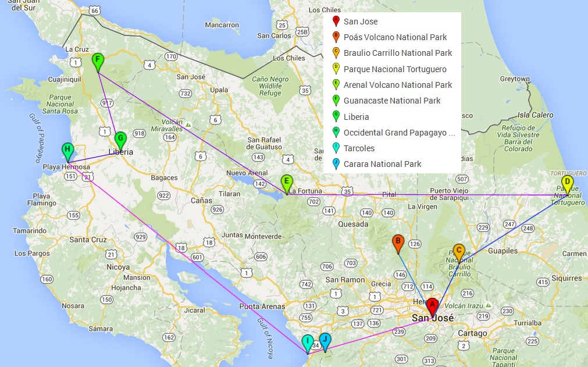Viewport: 588px width, 367px height.
Task: Click the "Playa Flamingo" map label
Action: point(42,199)
